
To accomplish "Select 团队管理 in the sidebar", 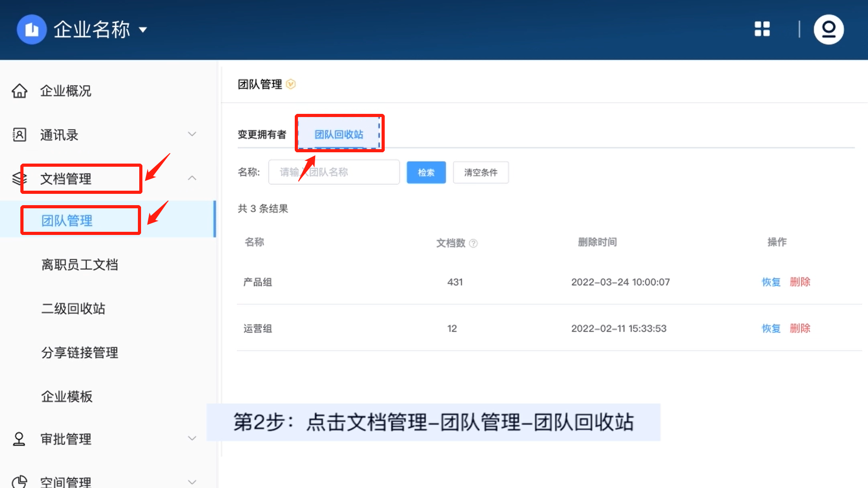I will pyautogui.click(x=67, y=221).
